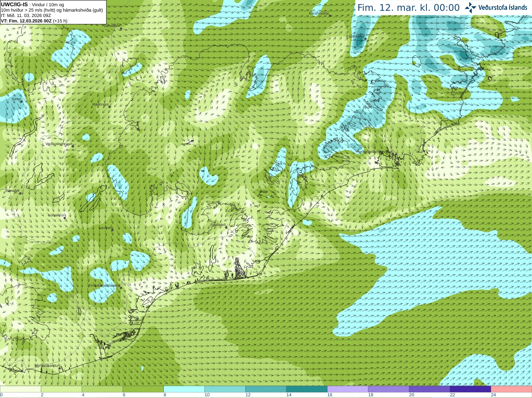Select the 10–12 m/s turquoise legend swatch

click(x=225, y=389)
